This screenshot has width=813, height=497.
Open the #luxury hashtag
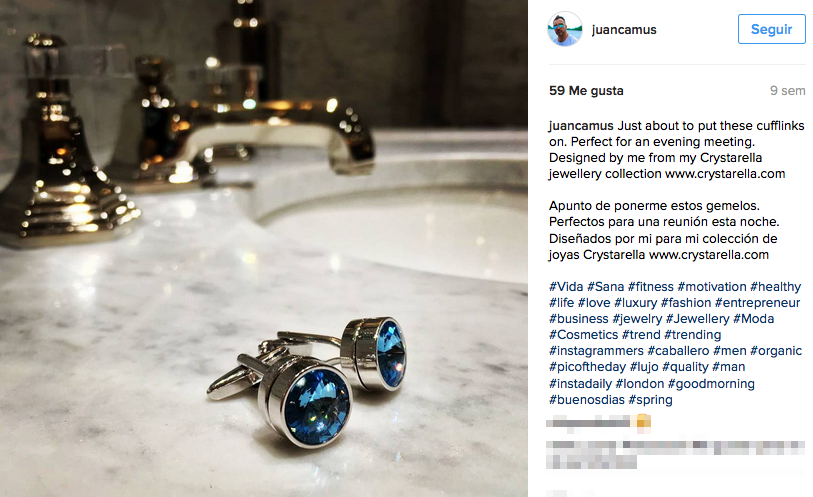tap(635, 303)
